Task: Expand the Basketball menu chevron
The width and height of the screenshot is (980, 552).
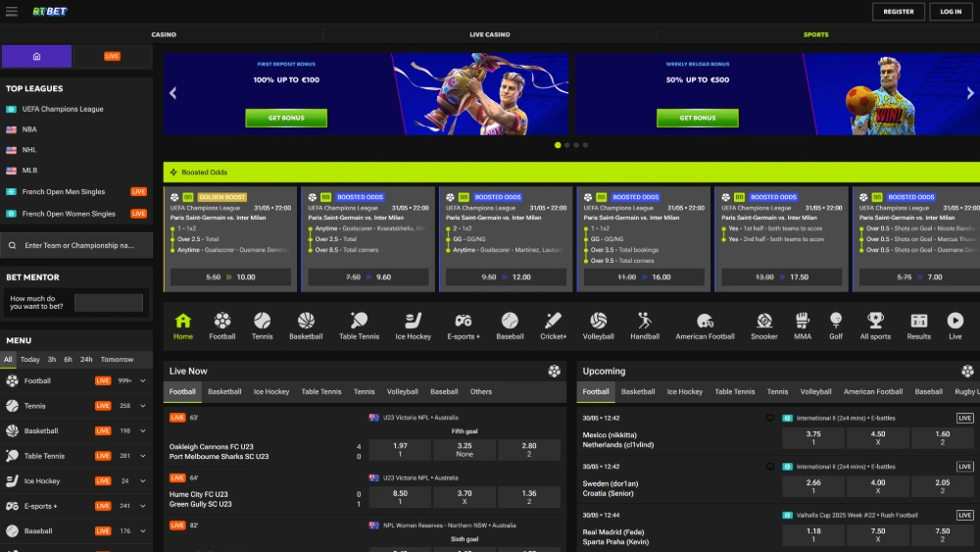Action: click(x=142, y=430)
